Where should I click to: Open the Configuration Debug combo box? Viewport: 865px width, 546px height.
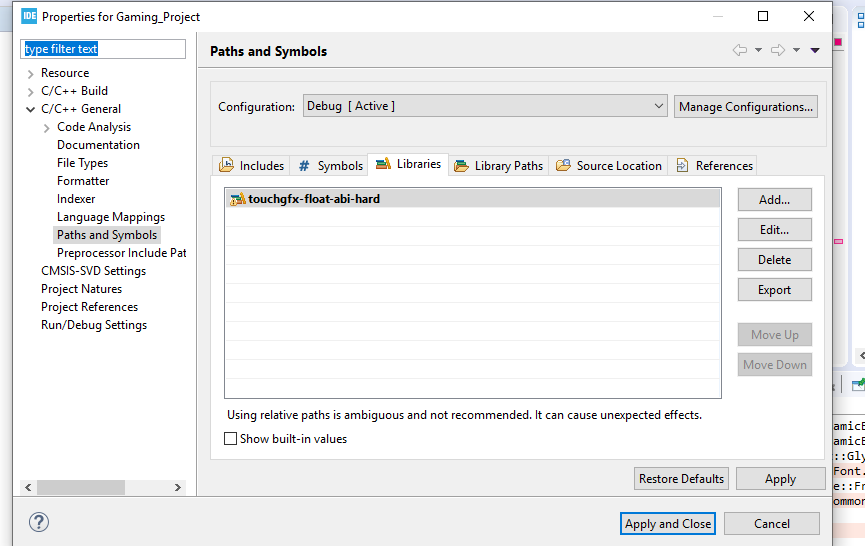[x=485, y=106]
